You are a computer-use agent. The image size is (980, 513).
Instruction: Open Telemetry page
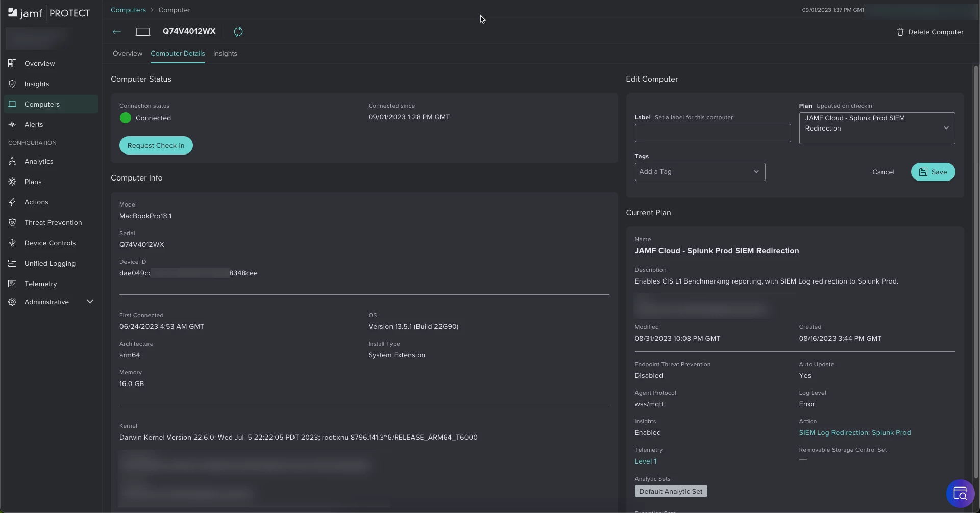(x=51, y=284)
